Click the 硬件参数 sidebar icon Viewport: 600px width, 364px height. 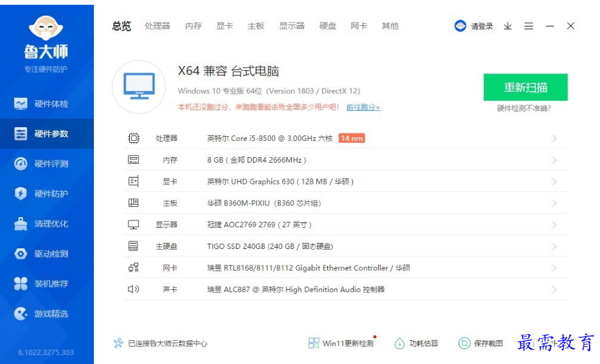coord(20,133)
